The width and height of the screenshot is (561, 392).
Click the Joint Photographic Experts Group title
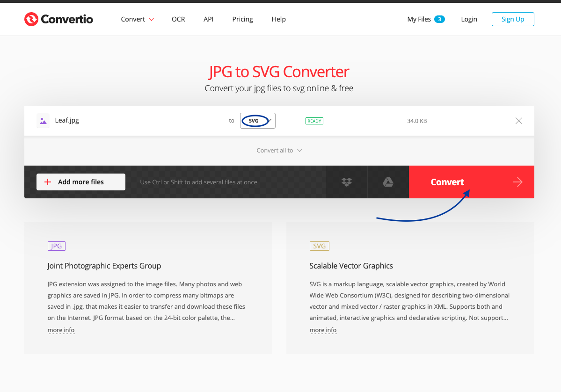click(x=104, y=266)
